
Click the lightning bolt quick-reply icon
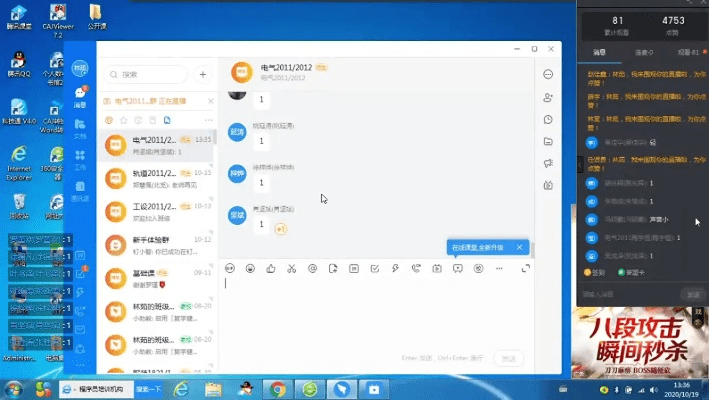pos(395,268)
